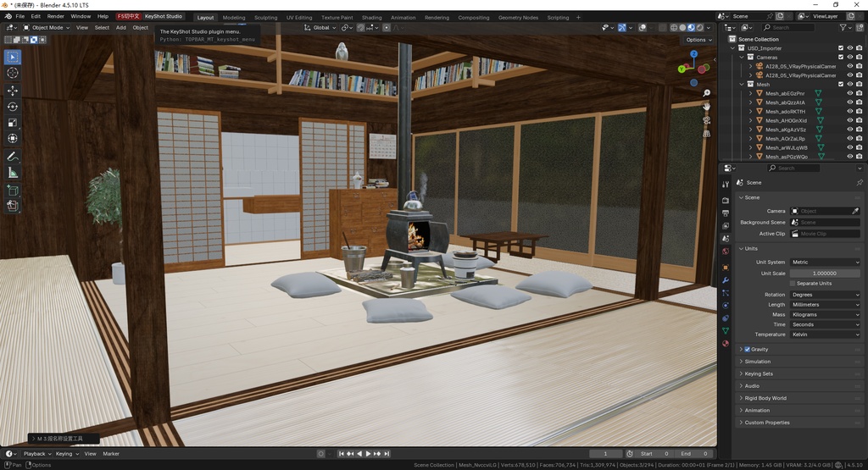This screenshot has width=868, height=470.
Task: Open the Render menu
Action: tap(55, 17)
